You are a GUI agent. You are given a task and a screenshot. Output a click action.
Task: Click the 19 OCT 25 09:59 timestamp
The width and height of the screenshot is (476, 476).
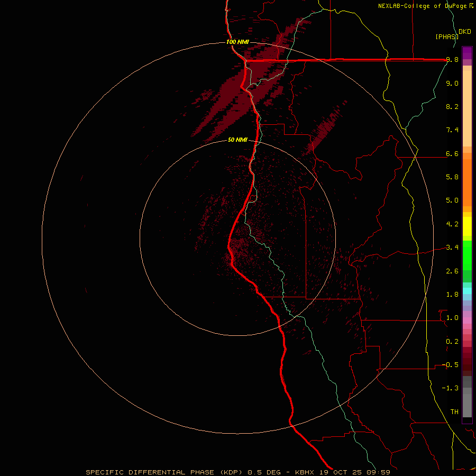coord(354,472)
